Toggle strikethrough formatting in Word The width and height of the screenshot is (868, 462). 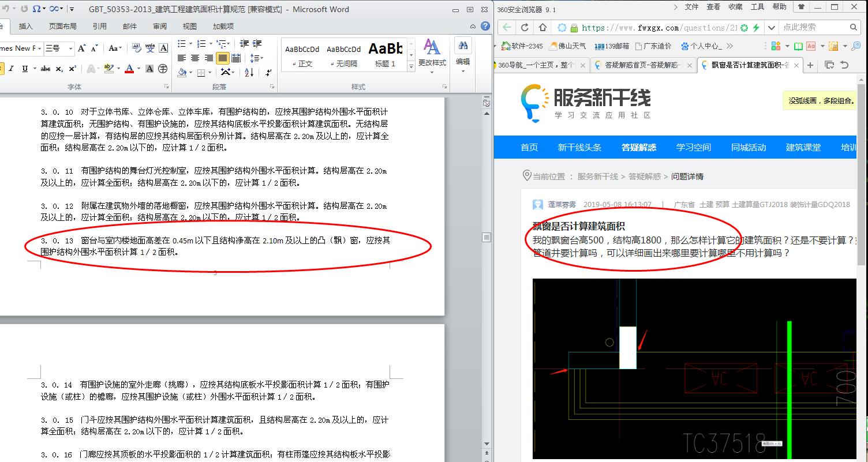click(46, 69)
